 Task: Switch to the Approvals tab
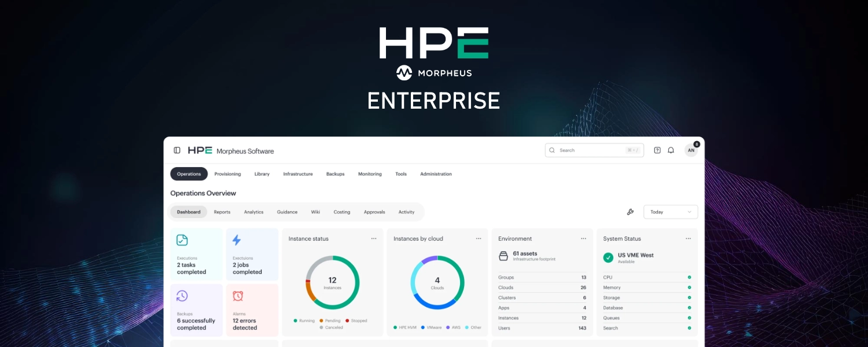[374, 212]
